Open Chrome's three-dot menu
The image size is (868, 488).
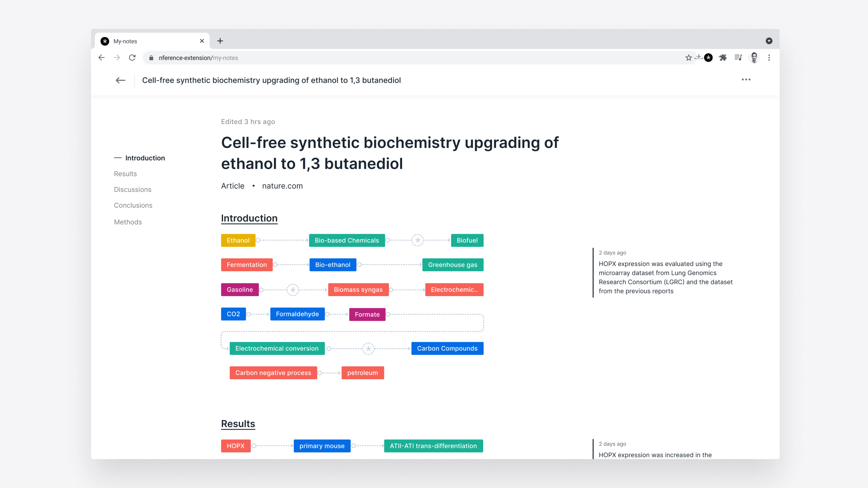(x=769, y=58)
